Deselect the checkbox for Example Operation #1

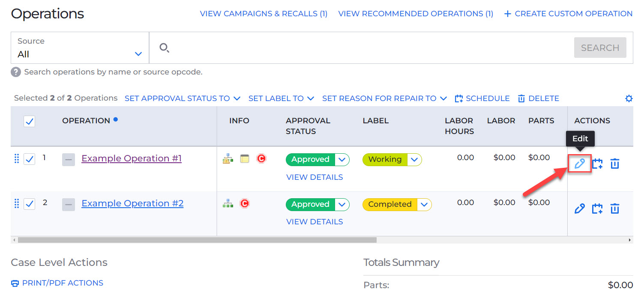coord(29,158)
